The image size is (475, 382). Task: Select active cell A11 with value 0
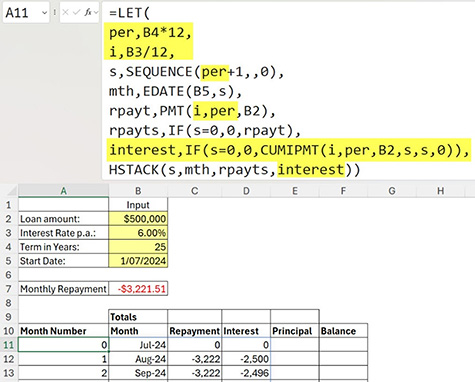click(x=63, y=345)
